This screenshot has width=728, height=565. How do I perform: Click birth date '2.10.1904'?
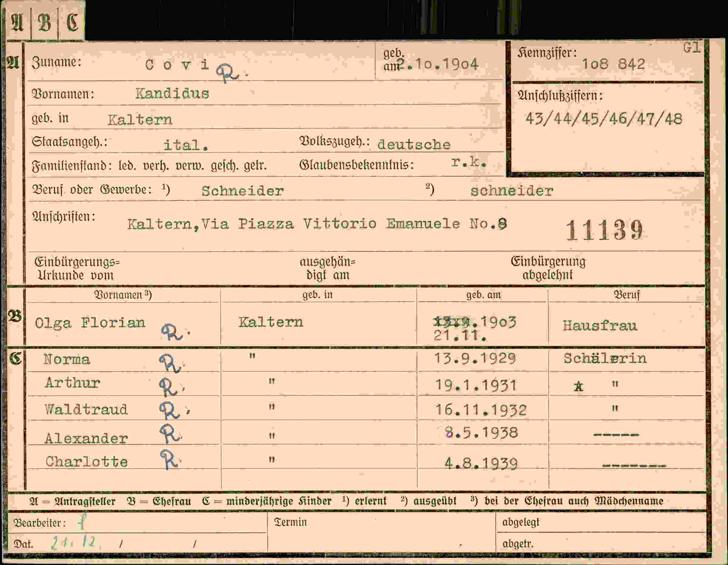pyautogui.click(x=438, y=64)
